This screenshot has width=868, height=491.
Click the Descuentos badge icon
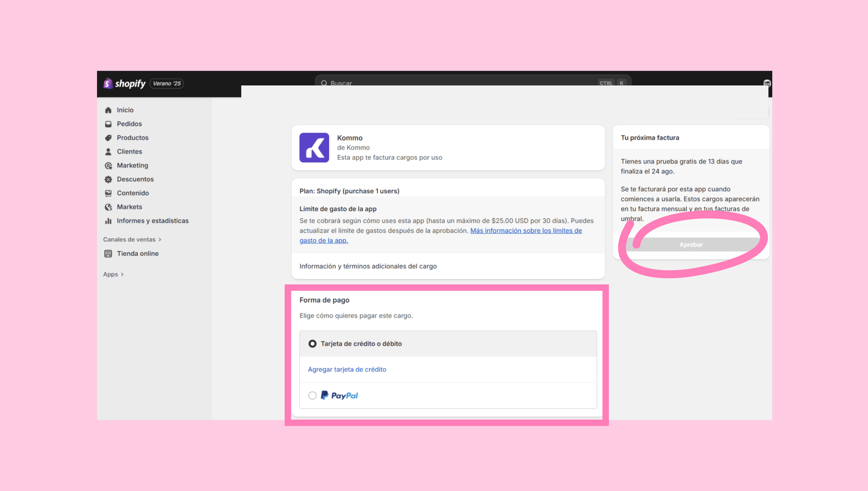[108, 180]
